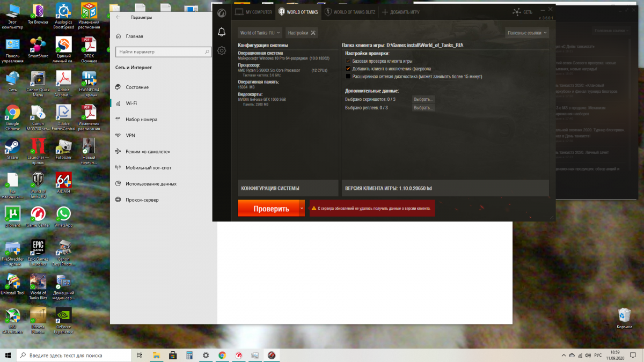
Task: Click the Добавить игру tab
Action: click(401, 12)
